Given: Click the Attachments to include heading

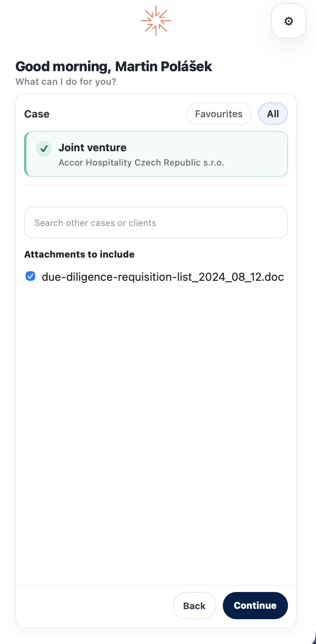Looking at the screenshot, I should click(x=79, y=254).
